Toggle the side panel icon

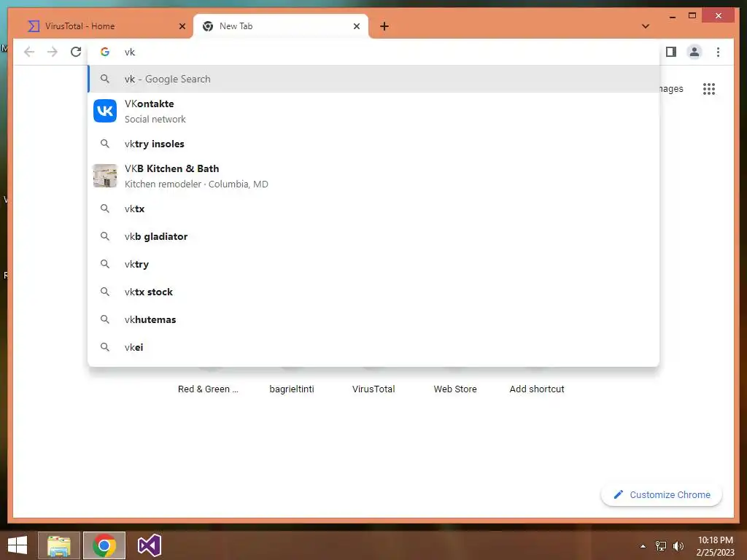click(x=671, y=52)
